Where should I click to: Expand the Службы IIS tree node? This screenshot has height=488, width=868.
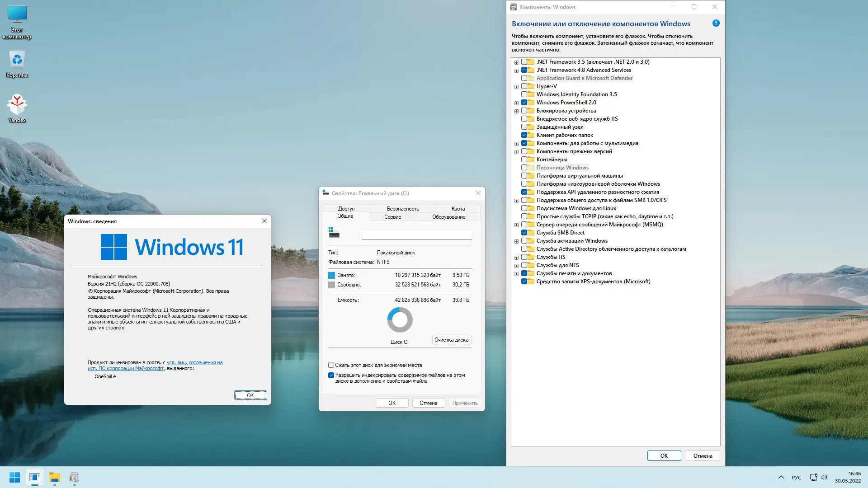[516, 258]
